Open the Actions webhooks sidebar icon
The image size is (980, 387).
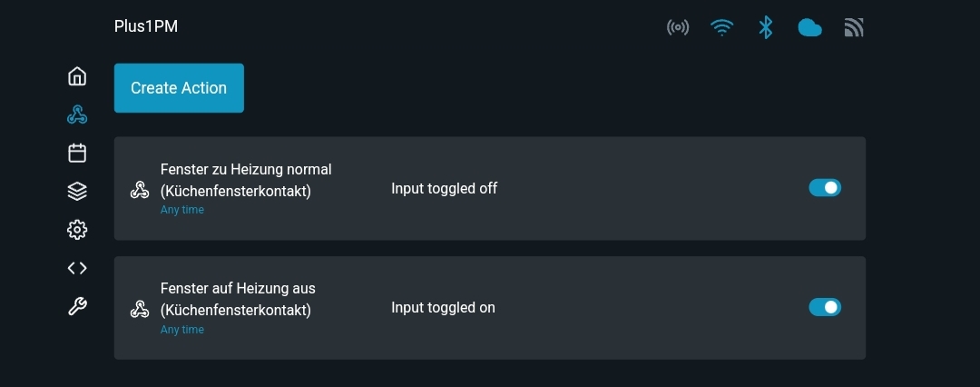(x=77, y=114)
